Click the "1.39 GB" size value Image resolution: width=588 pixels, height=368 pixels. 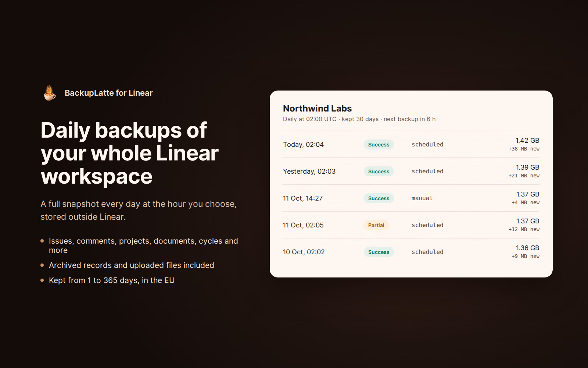click(527, 167)
